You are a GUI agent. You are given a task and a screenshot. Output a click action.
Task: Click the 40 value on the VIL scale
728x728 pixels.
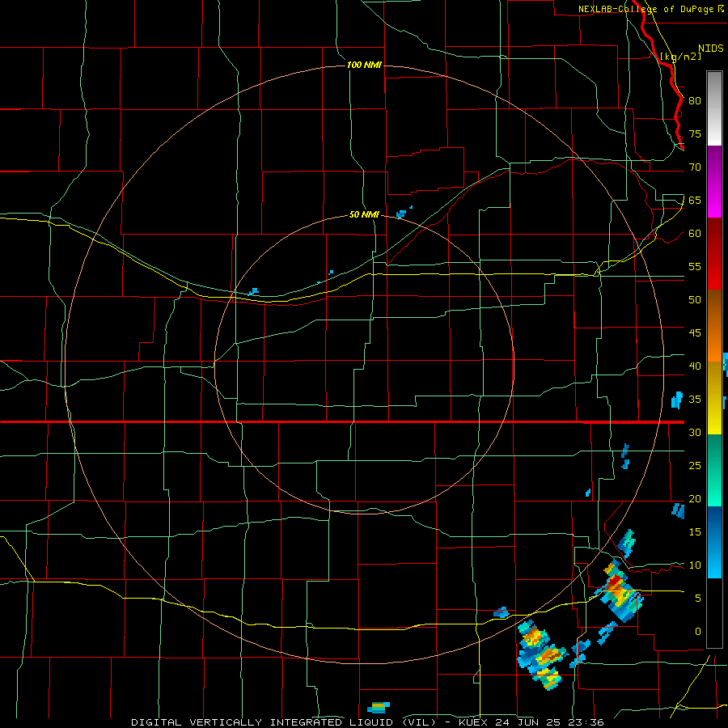tap(695, 366)
